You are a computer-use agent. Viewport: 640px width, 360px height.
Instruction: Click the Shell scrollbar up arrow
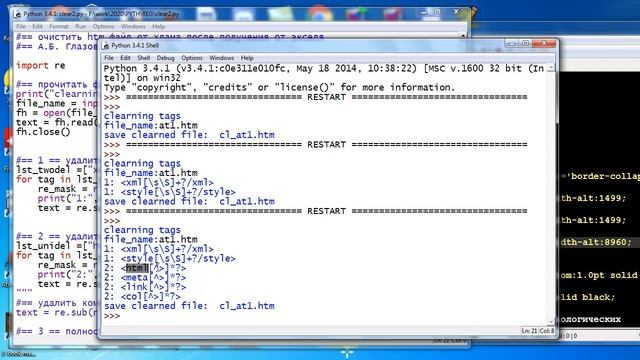point(551,68)
